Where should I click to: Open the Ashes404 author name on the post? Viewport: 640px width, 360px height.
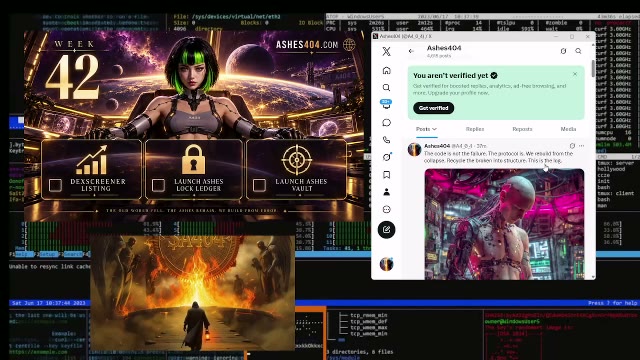point(437,146)
